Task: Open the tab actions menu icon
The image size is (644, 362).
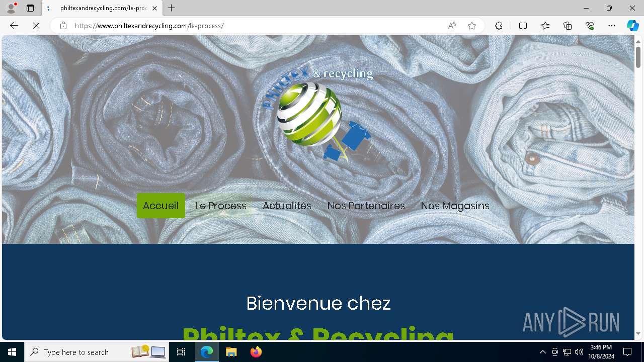Action: pyautogui.click(x=30, y=8)
